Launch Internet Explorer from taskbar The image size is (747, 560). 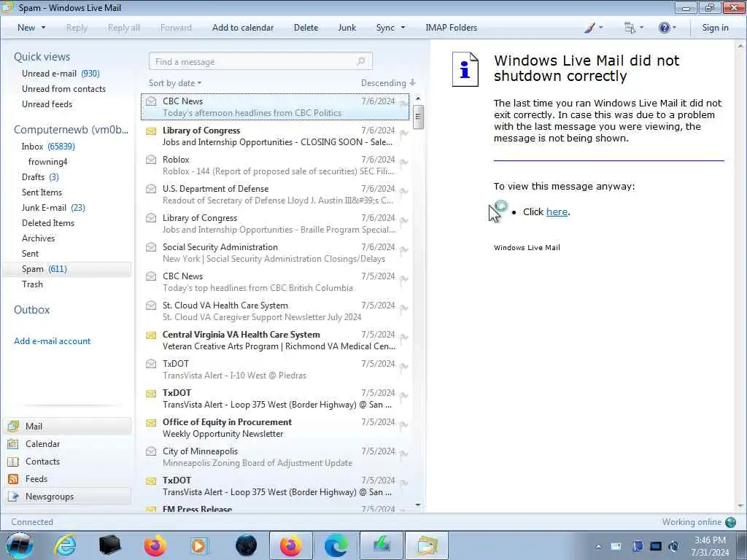coord(65,545)
